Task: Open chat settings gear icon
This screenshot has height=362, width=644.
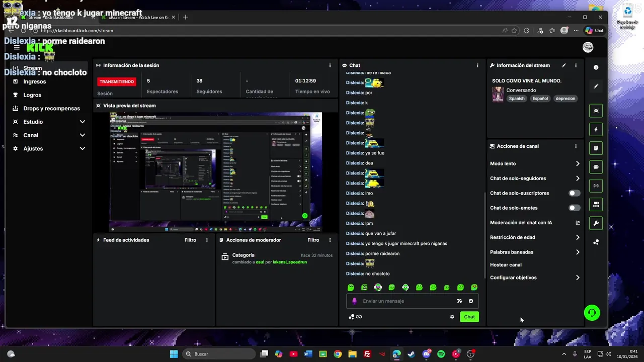Action: pos(452,317)
